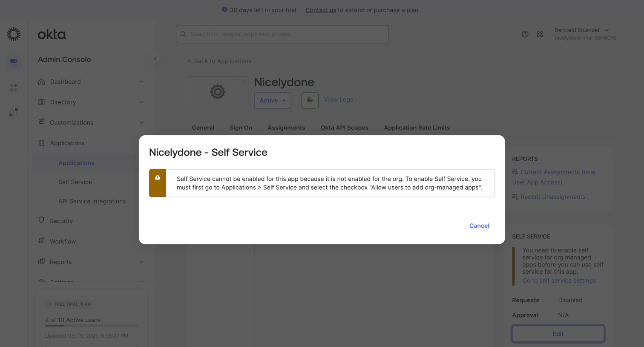The image size is (644, 347).
Task: Open the View Logs link
Action: (339, 100)
